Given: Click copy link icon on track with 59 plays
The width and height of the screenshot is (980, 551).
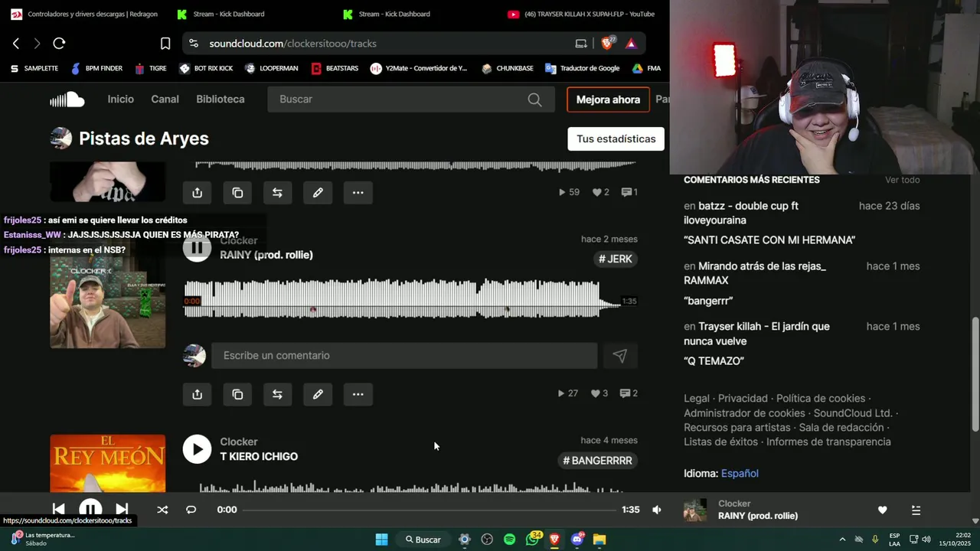Looking at the screenshot, I should [237, 193].
